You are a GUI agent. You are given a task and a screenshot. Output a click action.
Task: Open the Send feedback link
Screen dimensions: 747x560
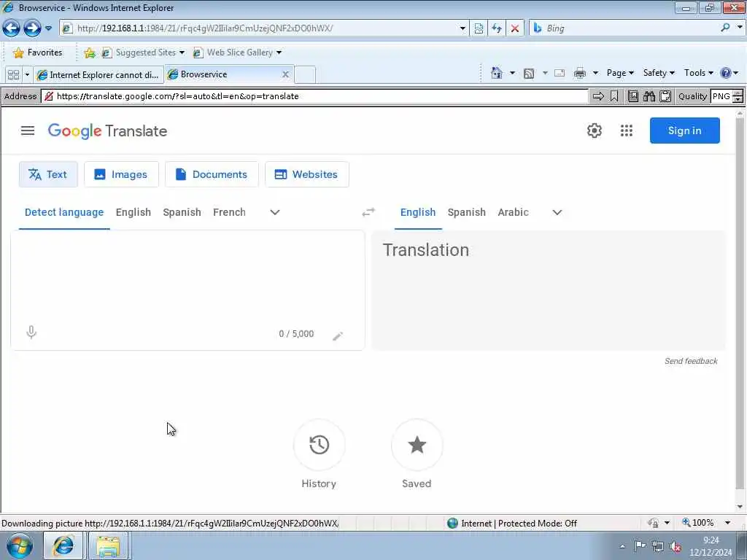point(691,361)
